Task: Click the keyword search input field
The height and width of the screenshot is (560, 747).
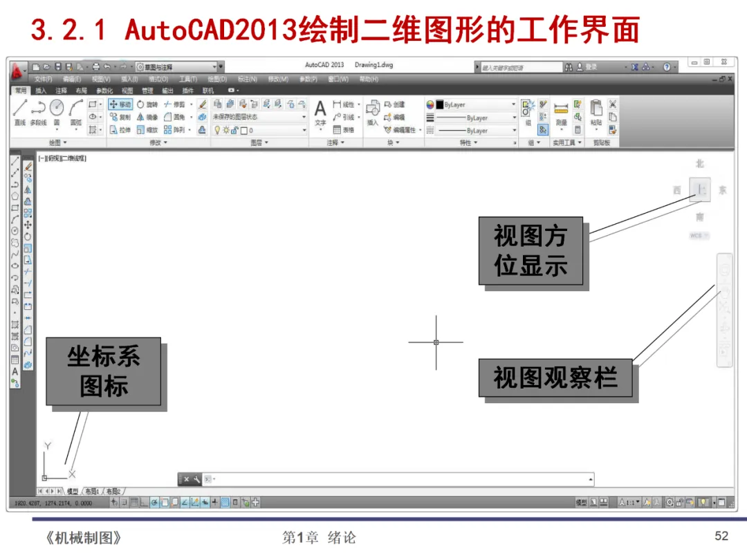Action: coord(522,68)
